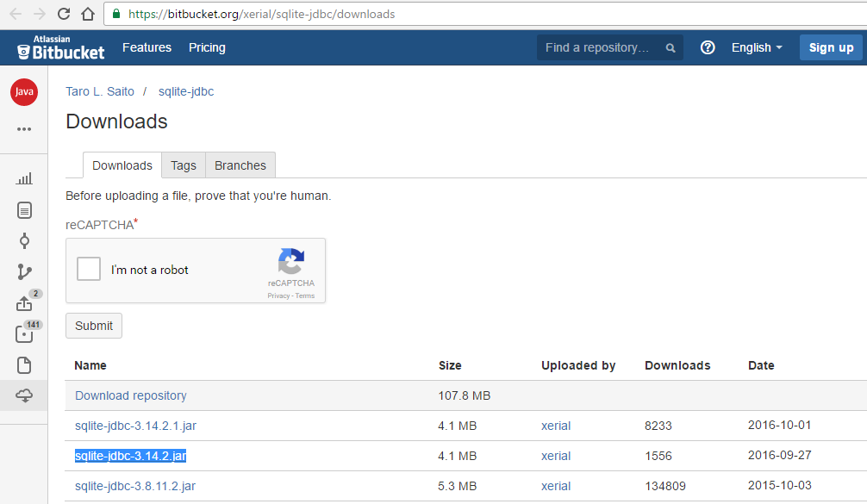The height and width of the screenshot is (504, 867).
Task: Open the reCAPTCHA Privacy link
Action: [278, 296]
